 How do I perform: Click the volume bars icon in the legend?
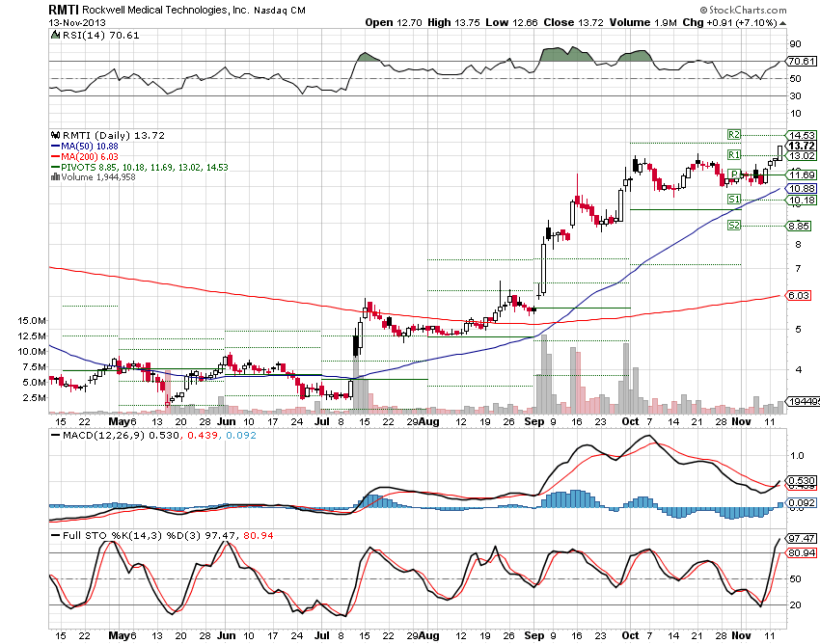click(x=55, y=177)
